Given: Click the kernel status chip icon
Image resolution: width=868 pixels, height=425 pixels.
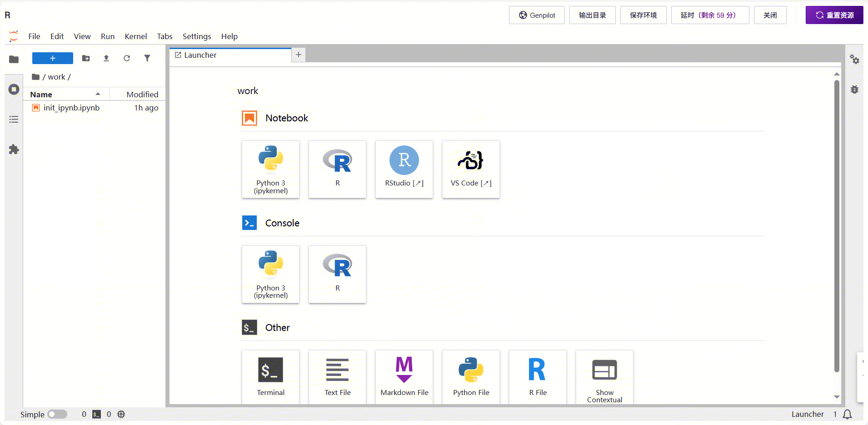Looking at the screenshot, I should [x=121, y=414].
